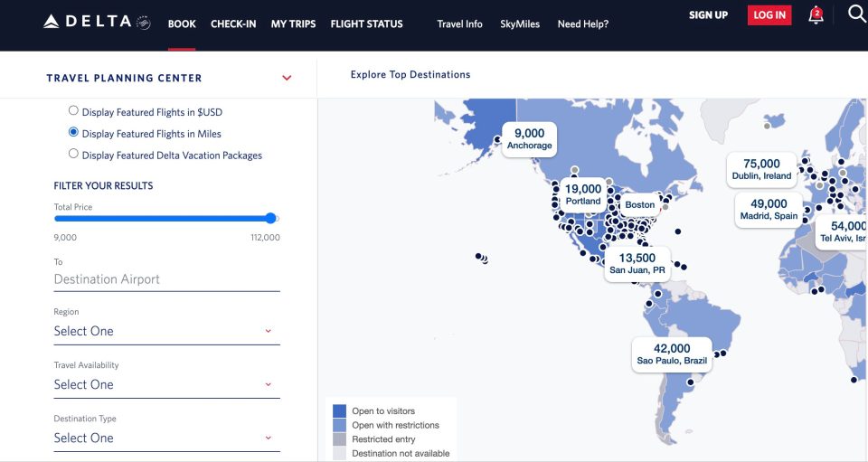Viewport: 868px width, 462px height.
Task: Open the search magnifier icon
Action: pyautogui.click(x=856, y=14)
